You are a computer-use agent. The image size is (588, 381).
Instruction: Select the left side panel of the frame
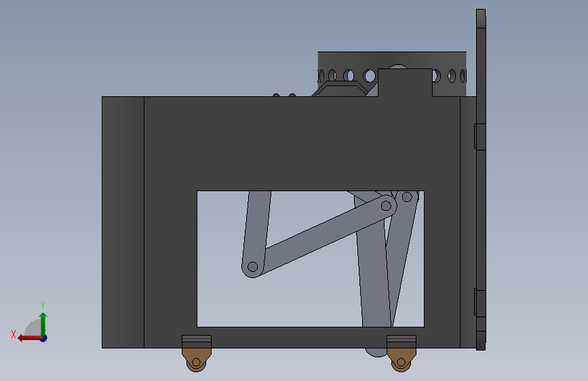[123, 222]
